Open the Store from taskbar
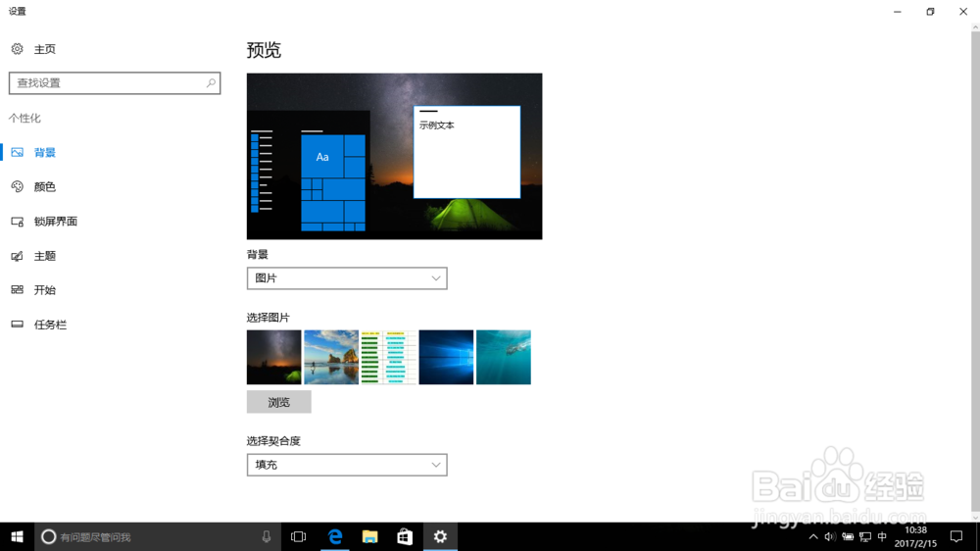980x551 pixels. point(405,536)
